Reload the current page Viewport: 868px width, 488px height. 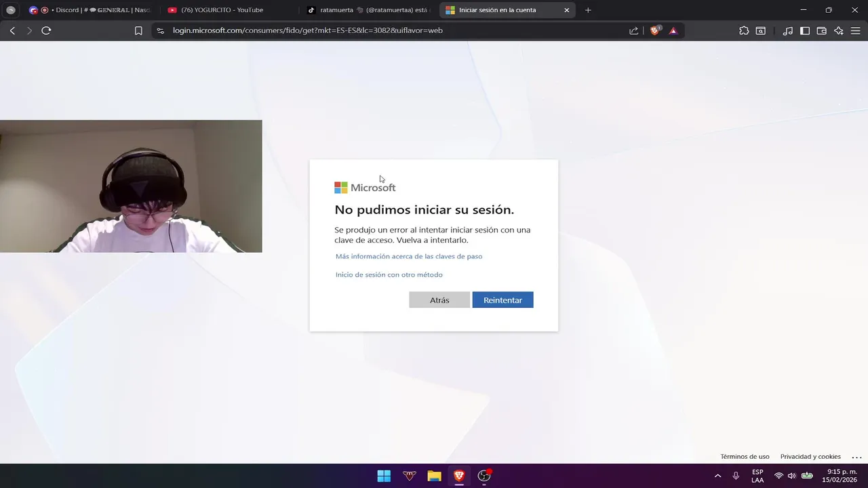[x=46, y=30]
